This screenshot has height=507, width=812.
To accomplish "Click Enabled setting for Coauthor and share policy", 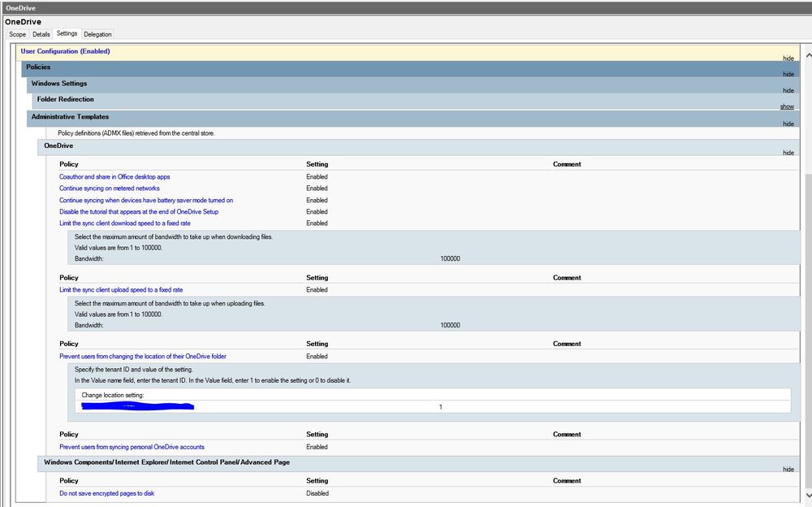I will pyautogui.click(x=317, y=177).
